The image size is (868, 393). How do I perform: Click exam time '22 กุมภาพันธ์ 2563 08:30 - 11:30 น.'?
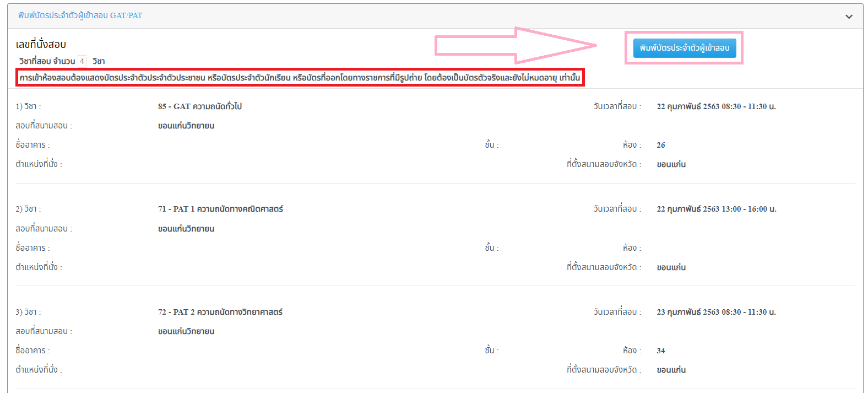coord(716,106)
